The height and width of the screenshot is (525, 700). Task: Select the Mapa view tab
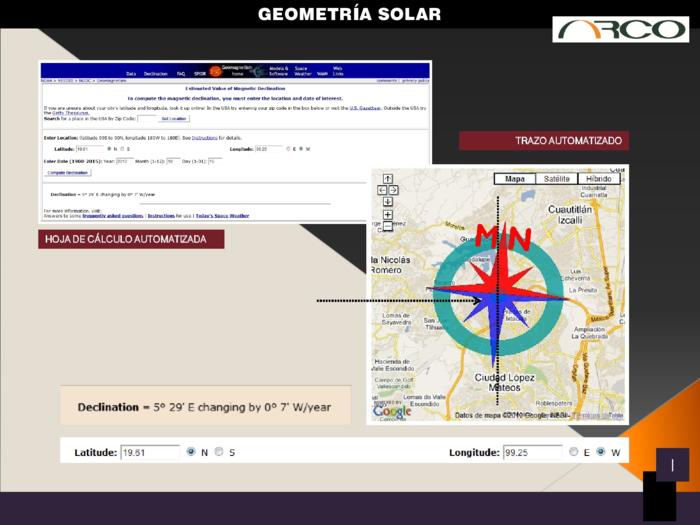point(514,179)
